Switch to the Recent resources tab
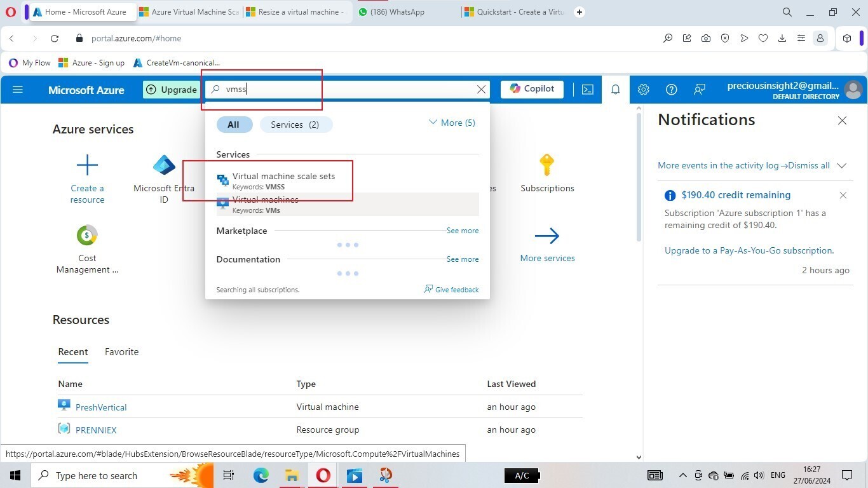Viewport: 868px width, 488px height. click(x=73, y=352)
